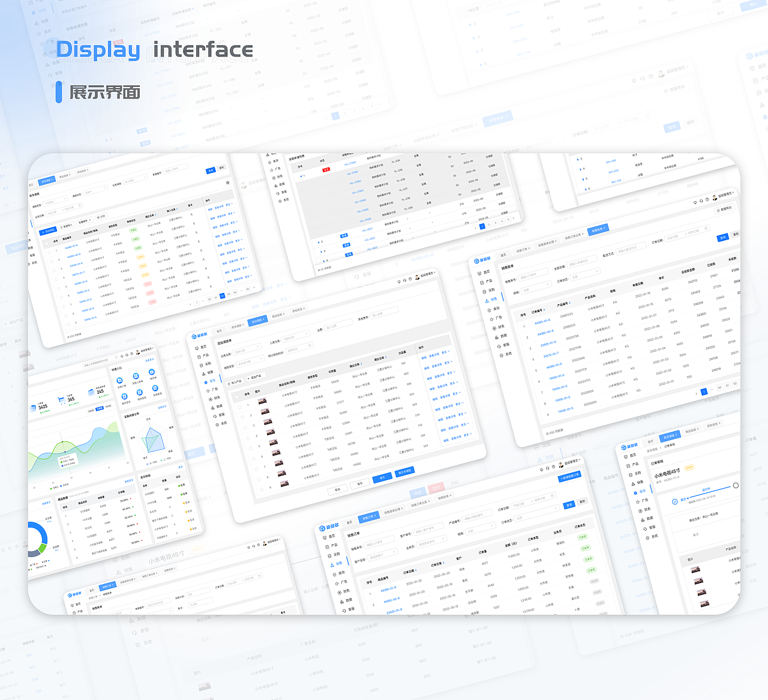Open 首页 icon in 销售账单 window sidebar
This screenshot has height=700, width=768.
[479, 273]
